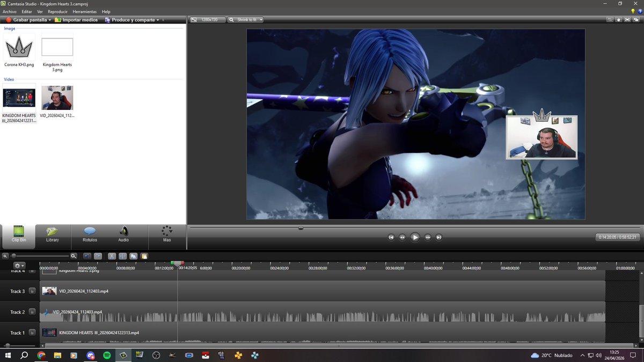Click the Undo icon in timeline toolbar
This screenshot has height=362, width=644.
coord(87,256)
